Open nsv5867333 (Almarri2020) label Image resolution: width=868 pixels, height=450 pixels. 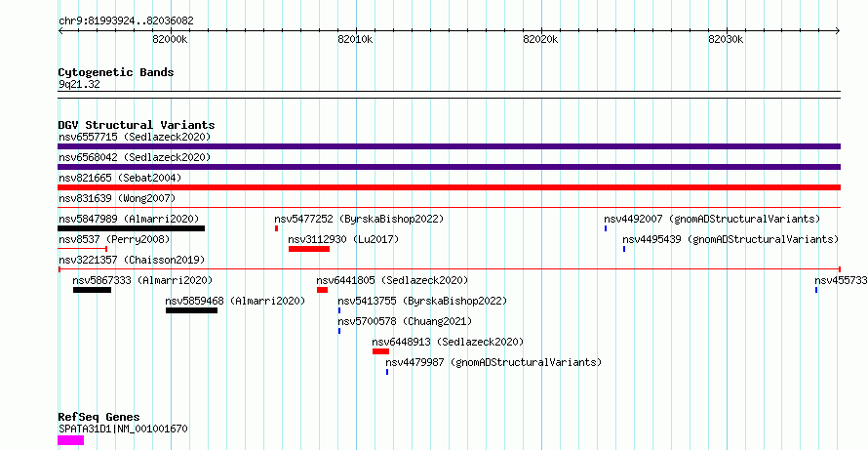(142, 280)
